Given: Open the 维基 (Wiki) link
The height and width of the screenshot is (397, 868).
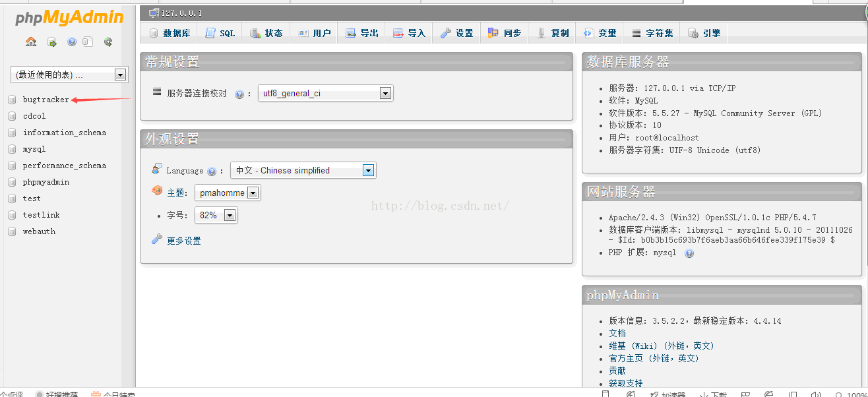Looking at the screenshot, I should pyautogui.click(x=662, y=346).
